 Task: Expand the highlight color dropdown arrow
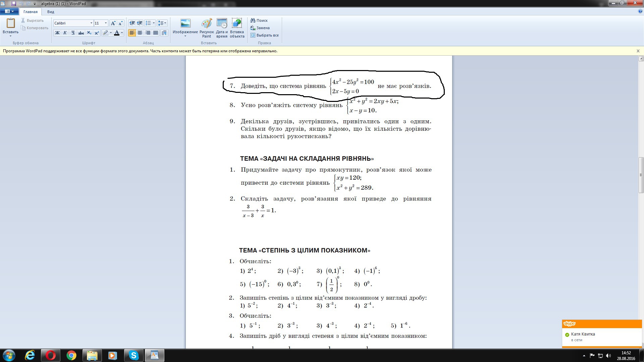pos(111,33)
